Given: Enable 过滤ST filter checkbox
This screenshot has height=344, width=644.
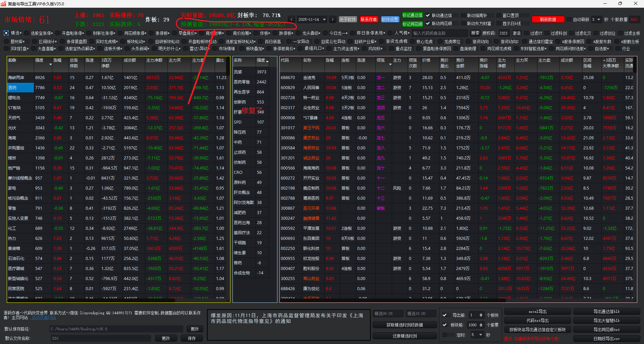Looking at the screenshot, I should pos(526,33).
